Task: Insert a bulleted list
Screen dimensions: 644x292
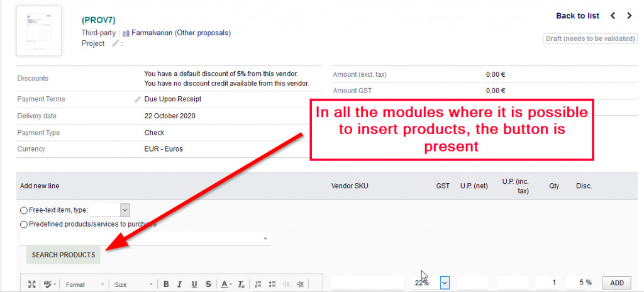Action: [272, 284]
